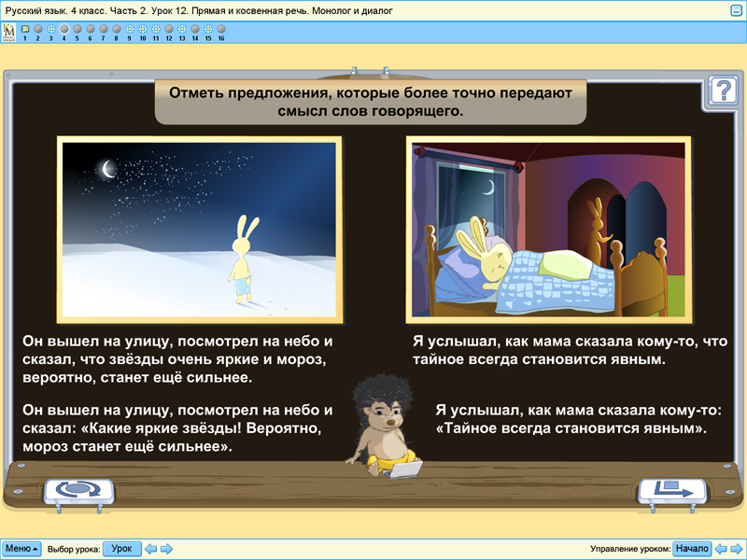Mark the indirect-speech sentence about bright stars
This screenshot has width=747, height=560.
(x=177, y=359)
